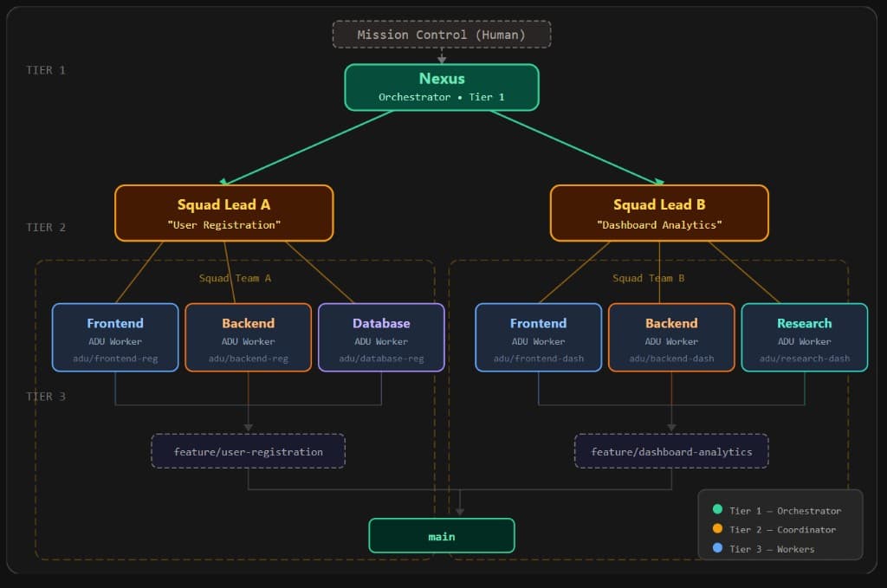Select Squad Lead A coordinator node
Screen dimensions: 887x588
[223, 213]
